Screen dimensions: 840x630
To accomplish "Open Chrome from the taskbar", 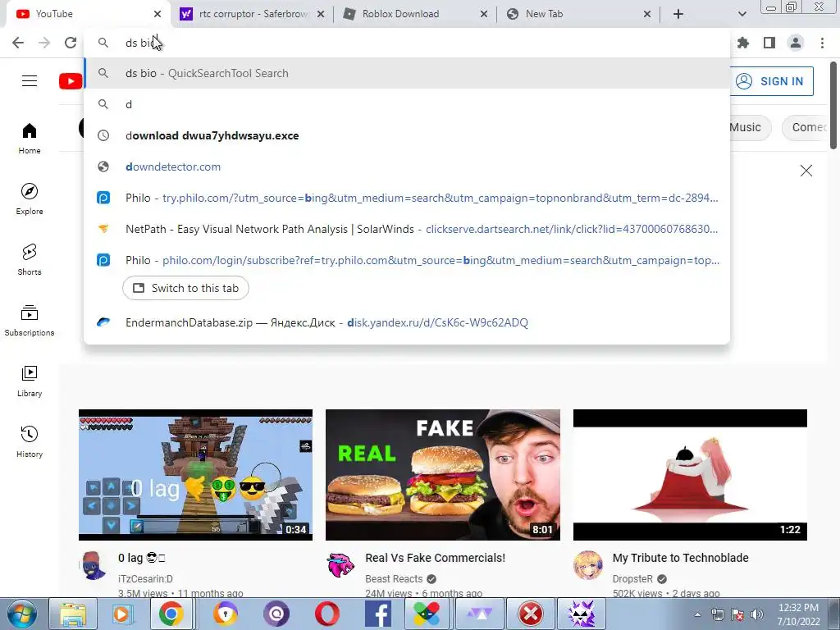I will click(x=171, y=614).
